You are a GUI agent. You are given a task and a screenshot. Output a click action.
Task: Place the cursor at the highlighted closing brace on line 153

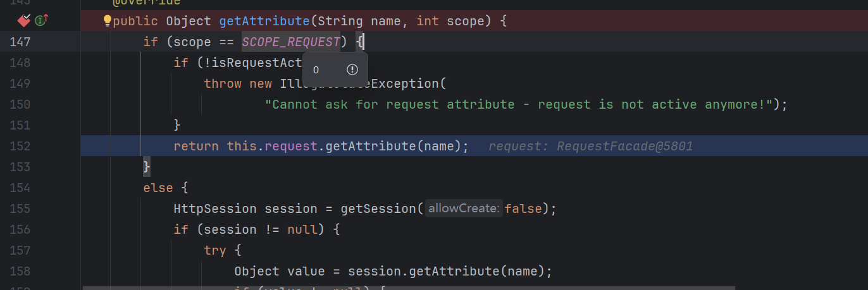147,167
